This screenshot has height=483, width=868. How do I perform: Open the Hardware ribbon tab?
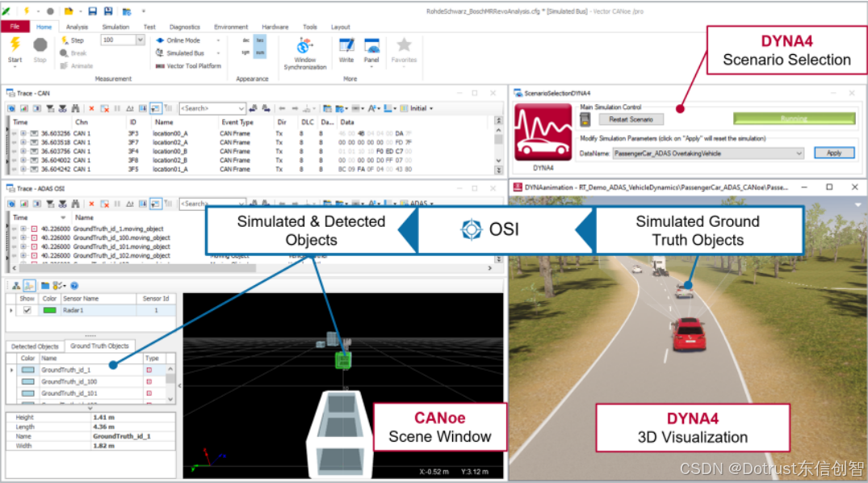tap(275, 27)
